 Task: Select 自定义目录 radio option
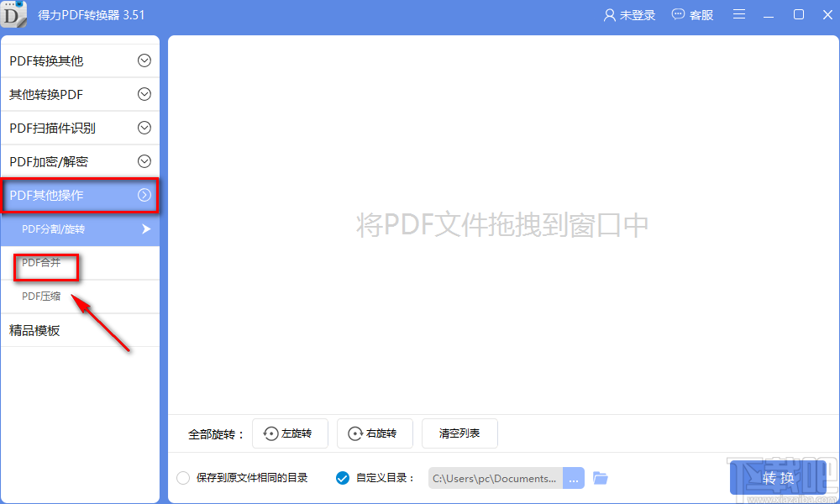[x=343, y=478]
